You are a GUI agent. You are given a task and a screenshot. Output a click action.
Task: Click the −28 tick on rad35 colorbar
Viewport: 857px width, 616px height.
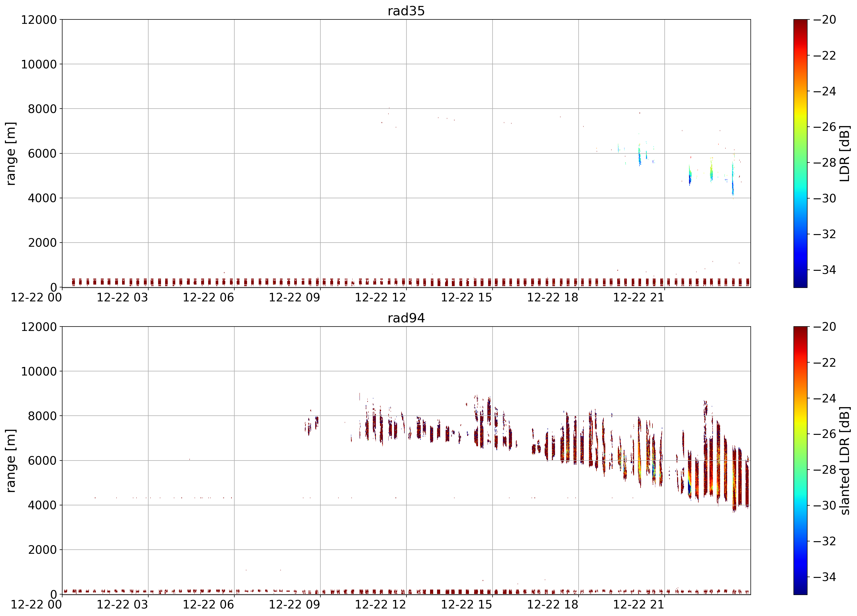click(825, 162)
